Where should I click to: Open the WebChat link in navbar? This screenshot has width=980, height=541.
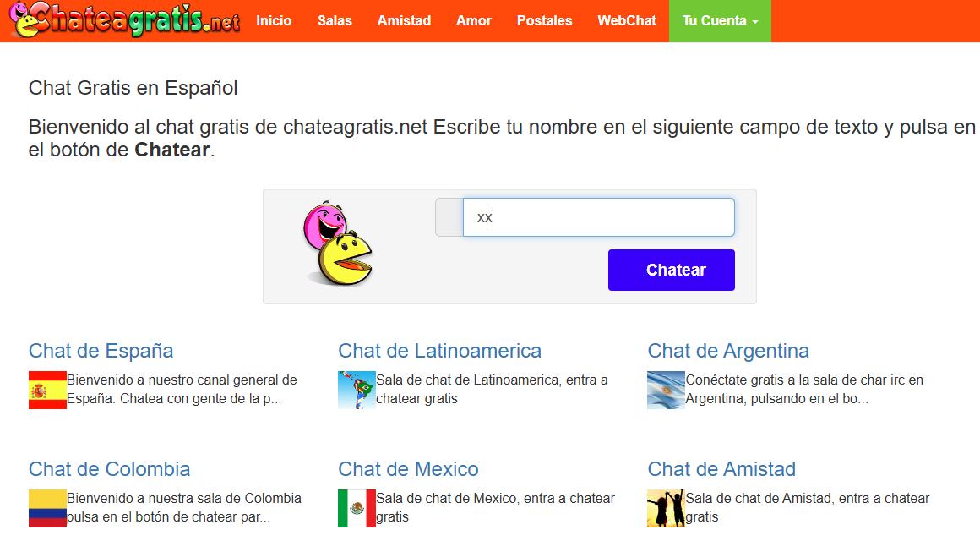627,20
